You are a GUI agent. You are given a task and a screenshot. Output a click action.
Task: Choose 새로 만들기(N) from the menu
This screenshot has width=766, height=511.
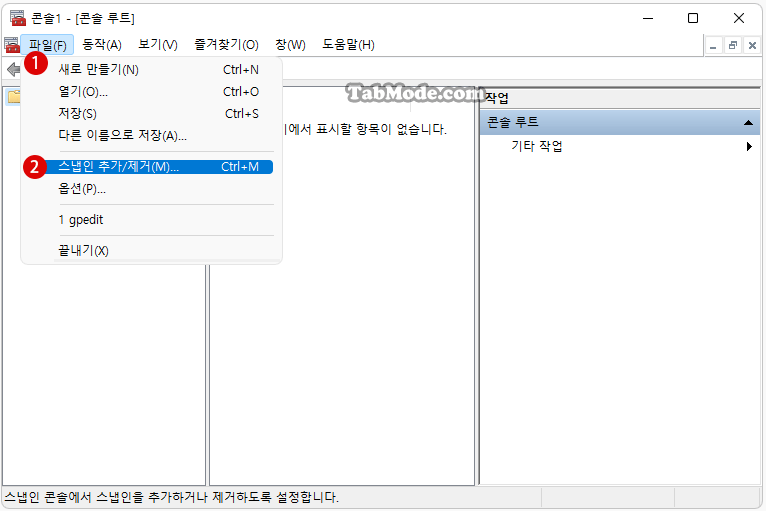coord(151,70)
